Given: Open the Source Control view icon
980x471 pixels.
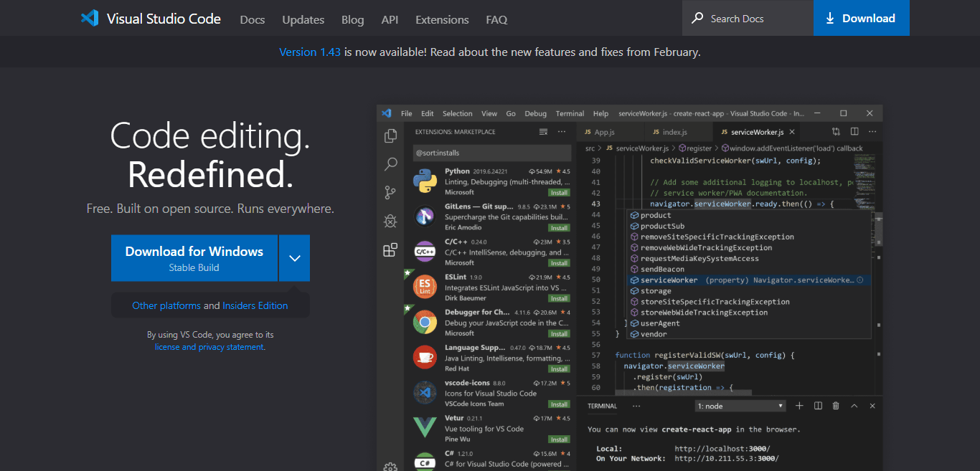Looking at the screenshot, I should click(x=390, y=192).
